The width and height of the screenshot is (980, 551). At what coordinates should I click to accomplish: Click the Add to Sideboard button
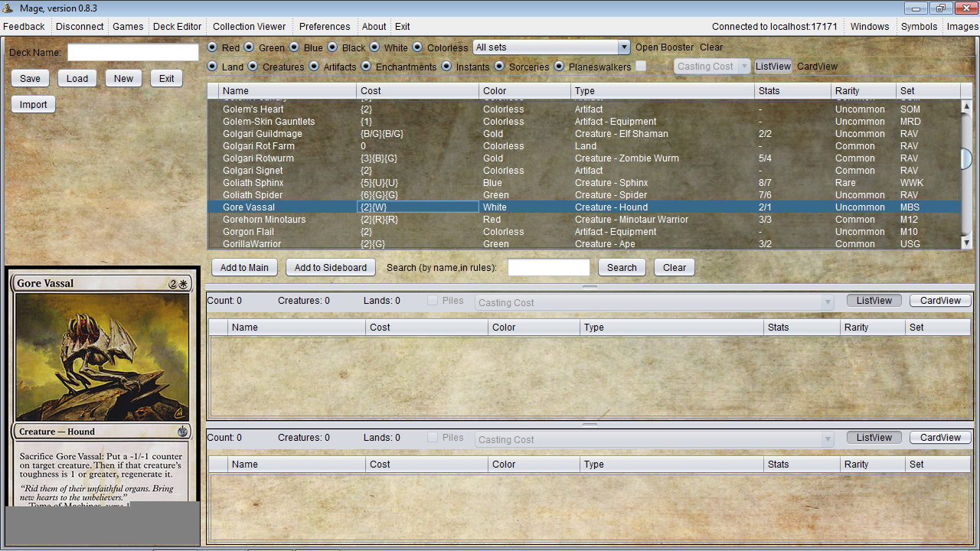[331, 267]
